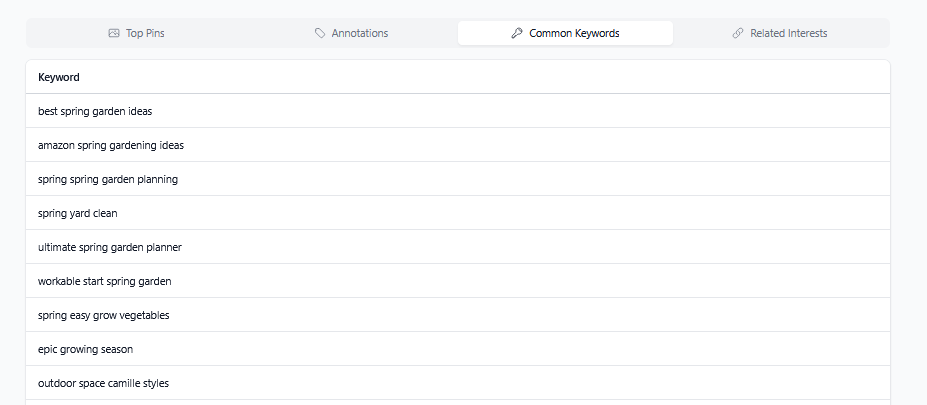Pick the 'ultimate spring garden planner' keyword

110,247
